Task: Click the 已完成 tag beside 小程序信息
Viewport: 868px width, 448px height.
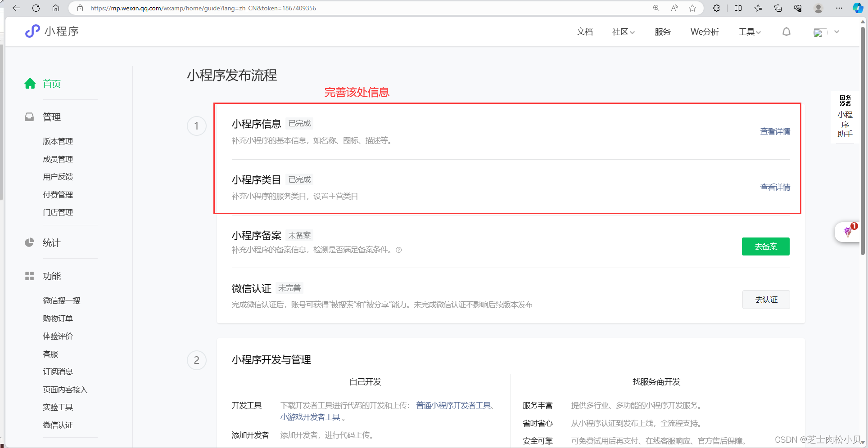Action: [299, 123]
